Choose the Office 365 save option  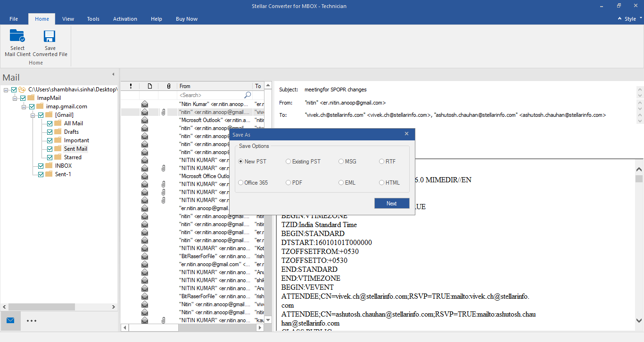tap(241, 183)
